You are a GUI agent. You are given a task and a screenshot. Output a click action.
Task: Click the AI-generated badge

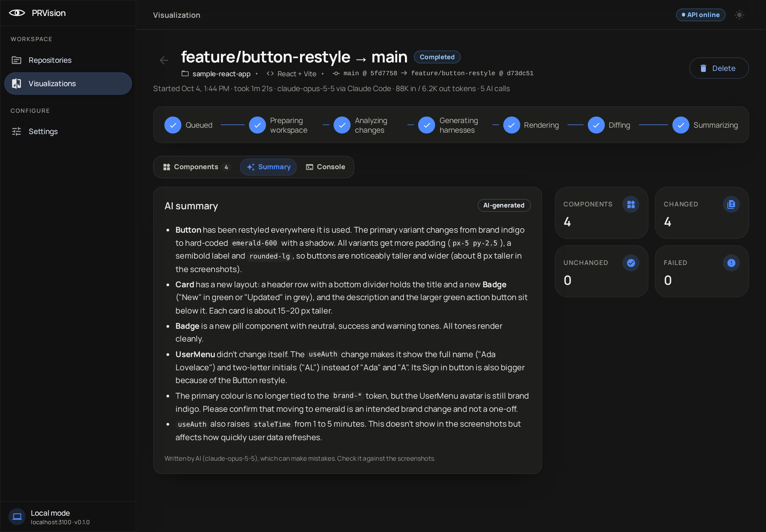[x=504, y=205]
